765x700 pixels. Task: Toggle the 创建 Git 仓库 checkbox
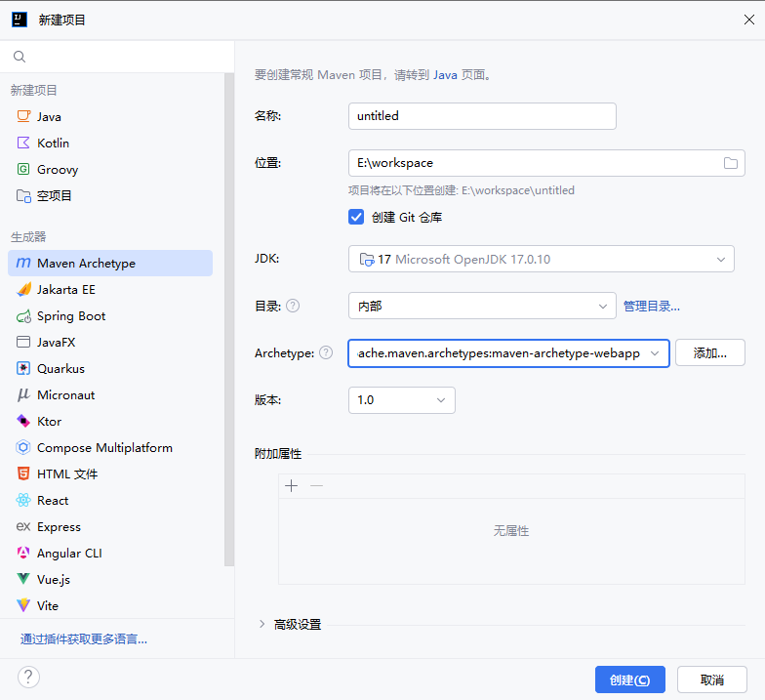coord(356,217)
